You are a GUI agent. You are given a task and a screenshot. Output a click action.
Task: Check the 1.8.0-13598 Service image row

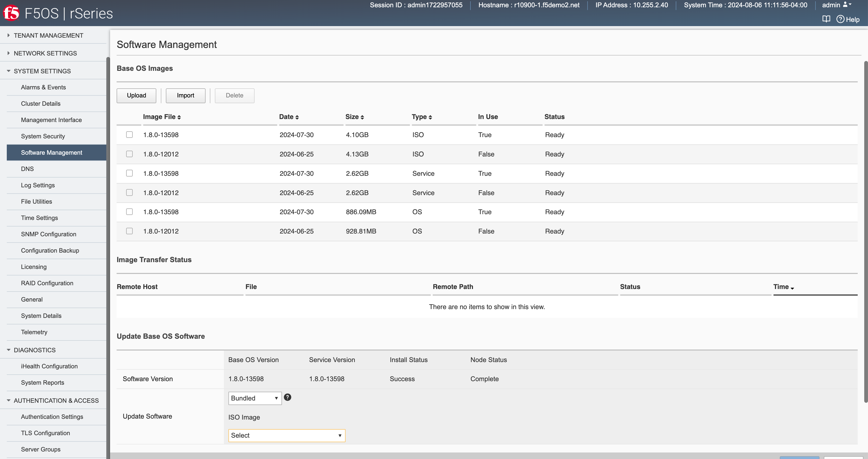coord(129,173)
